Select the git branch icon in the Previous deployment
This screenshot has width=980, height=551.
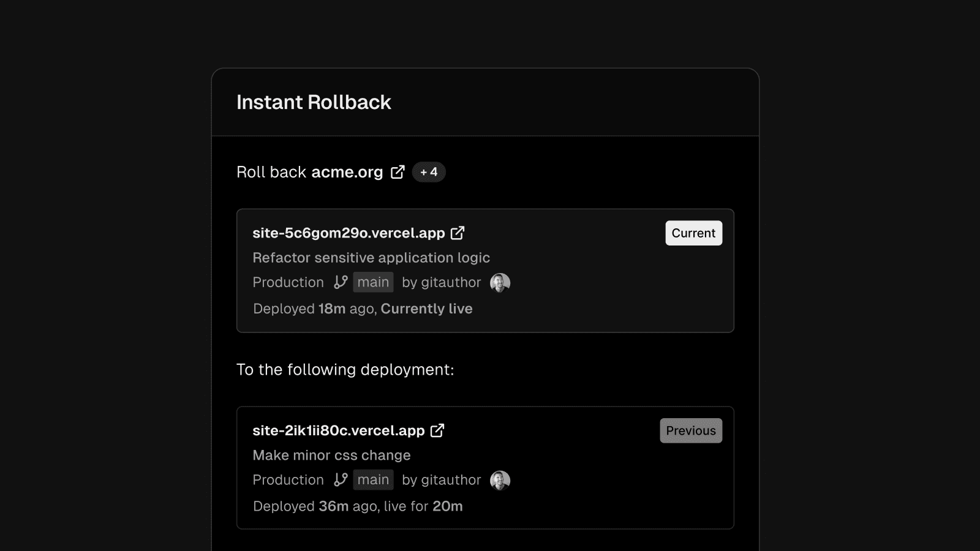pos(339,480)
